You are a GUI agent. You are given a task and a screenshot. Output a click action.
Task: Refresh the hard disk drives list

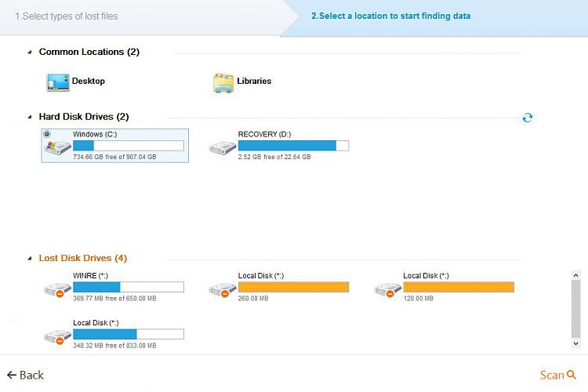click(x=528, y=118)
